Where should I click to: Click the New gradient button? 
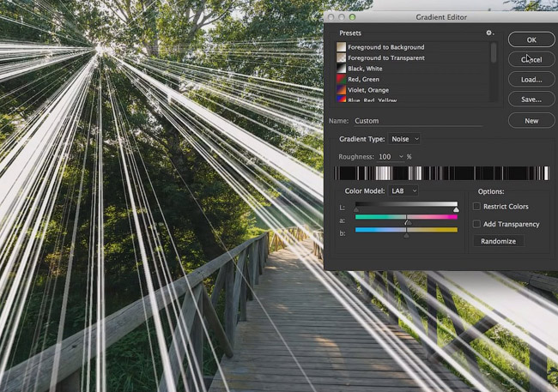click(x=531, y=121)
